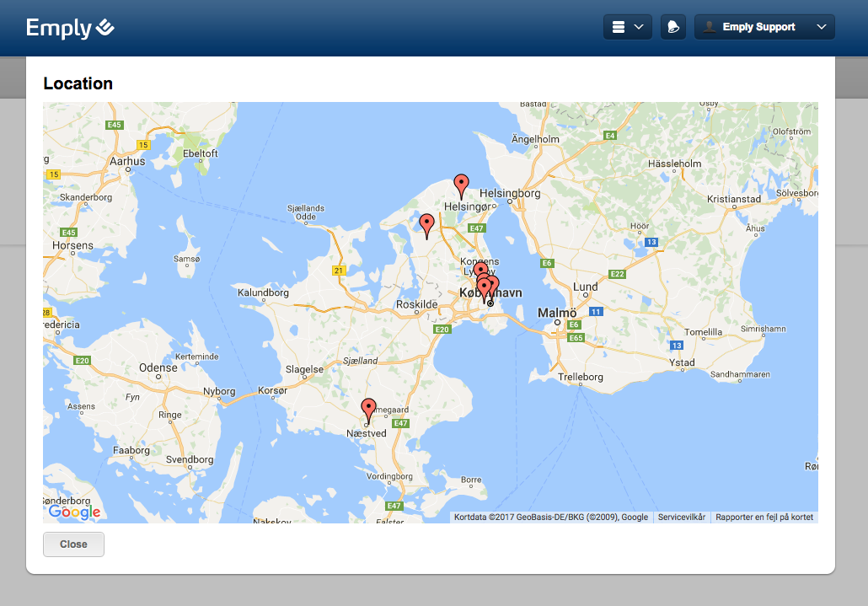Click the E4 road badge near Ängelholm
This screenshot has width=868, height=606.
click(609, 136)
